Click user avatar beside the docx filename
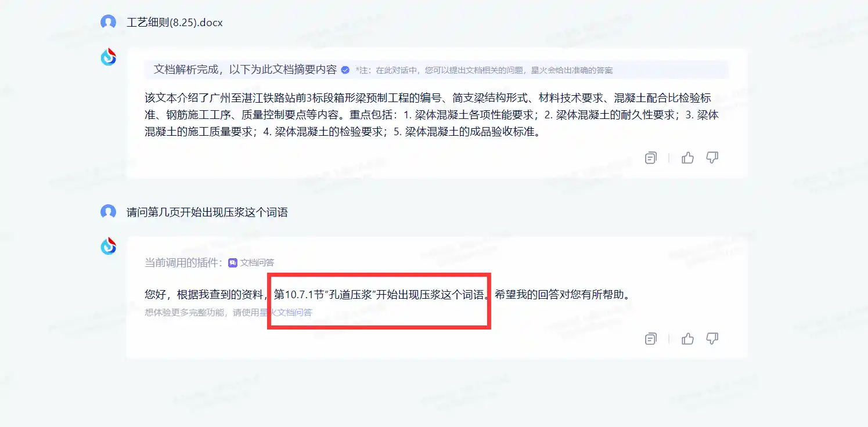The height and width of the screenshot is (427, 868). click(x=108, y=23)
